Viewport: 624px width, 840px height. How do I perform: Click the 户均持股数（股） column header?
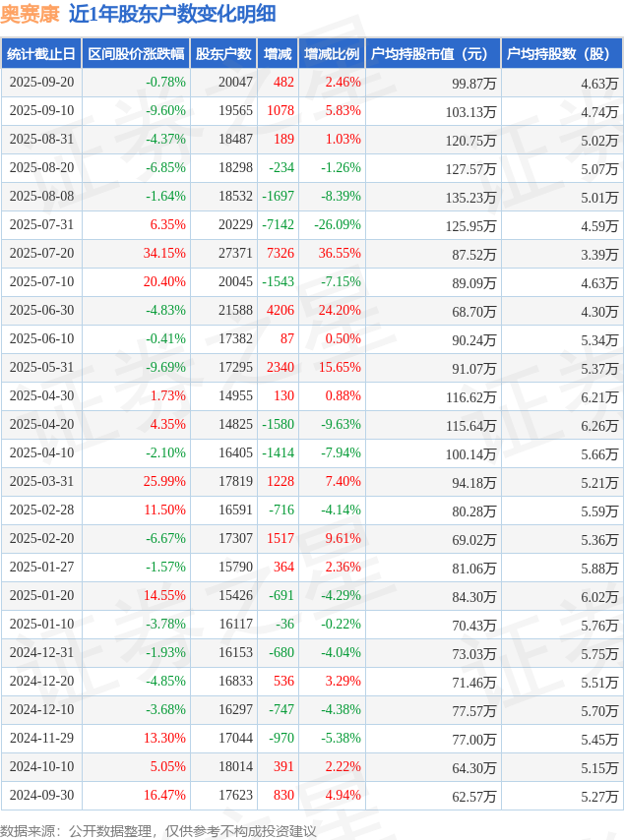[561, 54]
